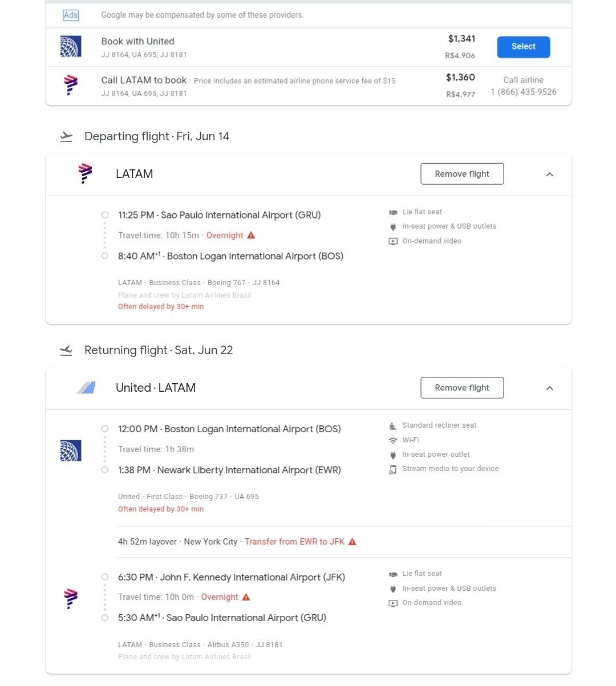Collapse the LATAM departing flight details
The image size is (616, 686).
click(550, 174)
